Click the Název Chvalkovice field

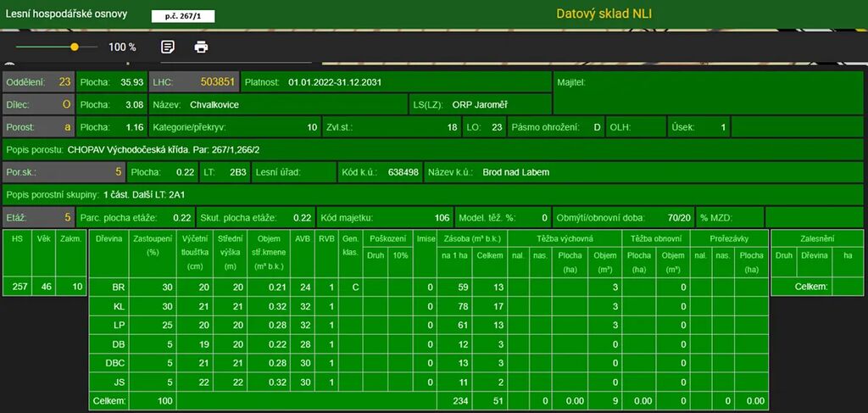tap(277, 104)
